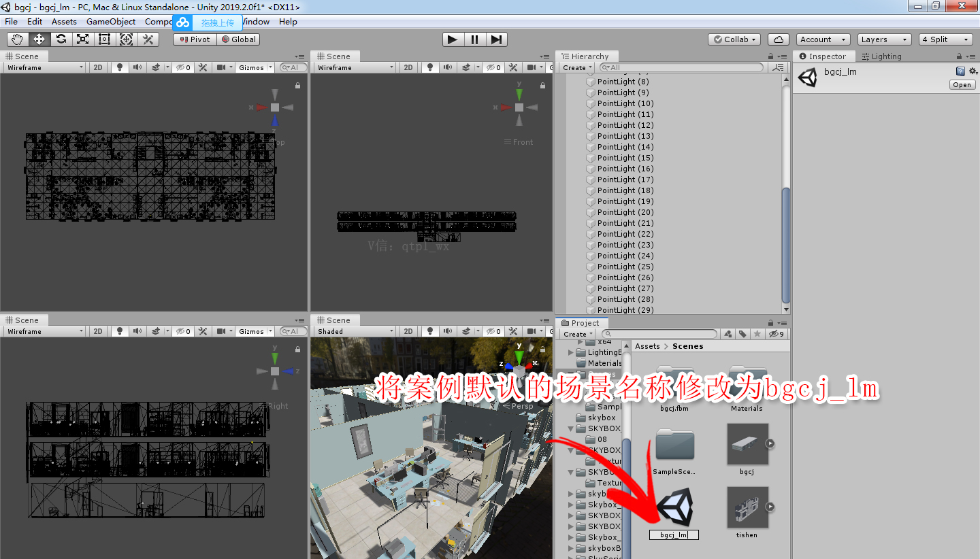Open the File menu
The height and width of the screenshot is (559, 980).
click(11, 22)
